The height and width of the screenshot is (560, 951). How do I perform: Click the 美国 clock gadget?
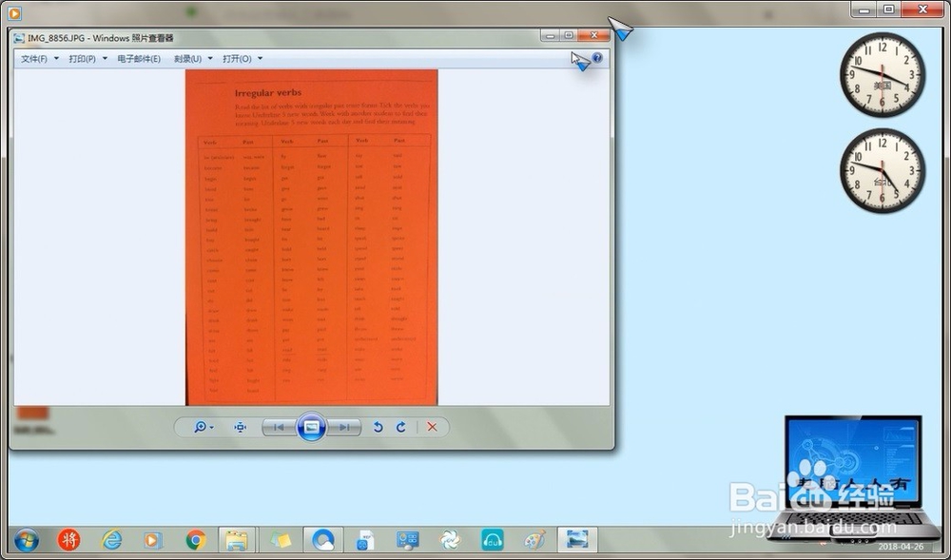click(883, 75)
